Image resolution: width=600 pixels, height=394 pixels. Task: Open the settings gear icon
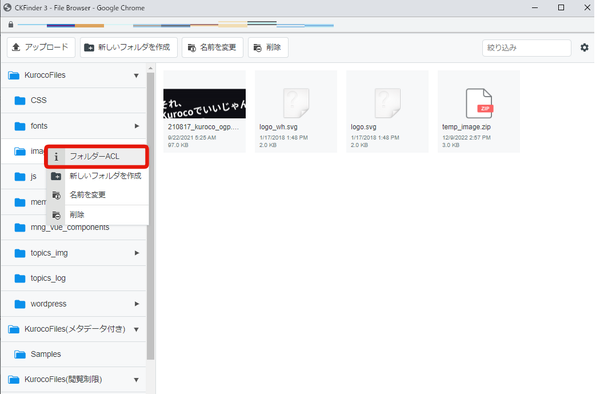[584, 47]
